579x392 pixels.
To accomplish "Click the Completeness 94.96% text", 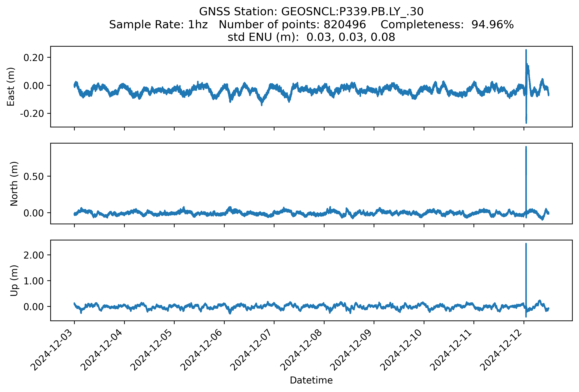I will (x=447, y=25).
